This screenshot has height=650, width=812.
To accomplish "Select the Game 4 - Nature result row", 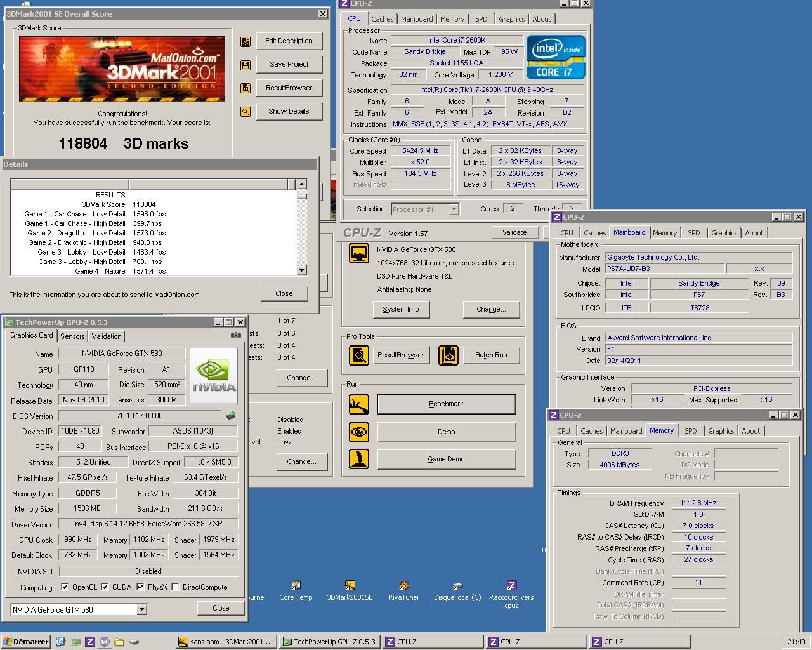I will click(x=153, y=271).
